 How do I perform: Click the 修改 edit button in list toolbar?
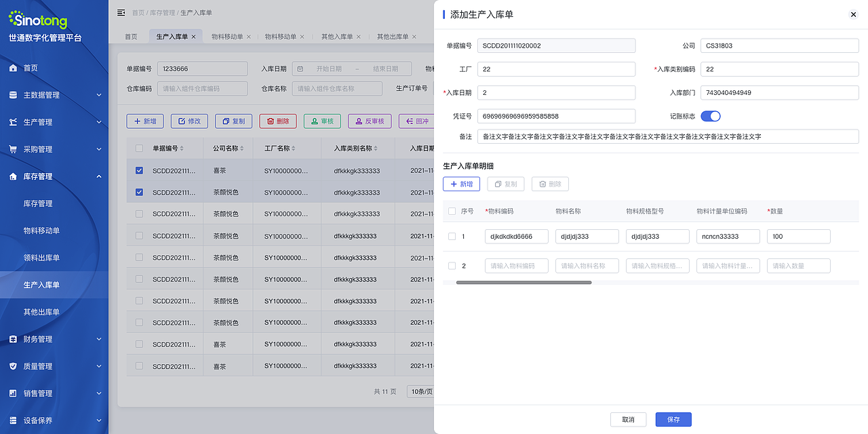pos(189,121)
